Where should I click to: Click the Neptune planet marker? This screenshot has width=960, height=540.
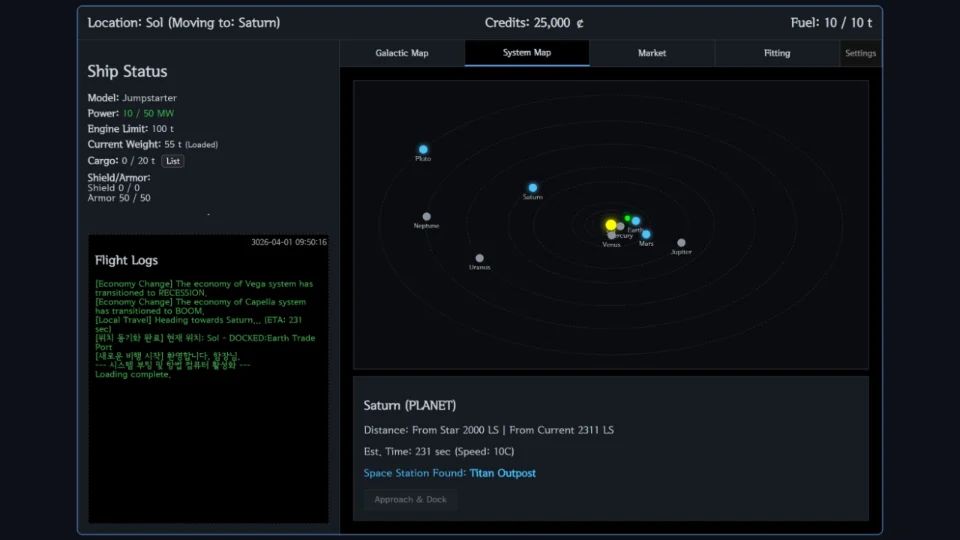point(427,216)
